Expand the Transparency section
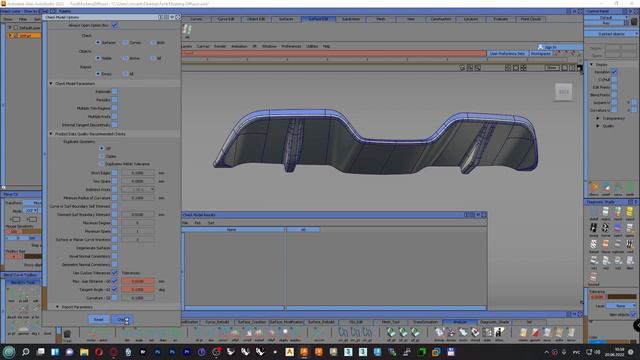 [x=598, y=118]
